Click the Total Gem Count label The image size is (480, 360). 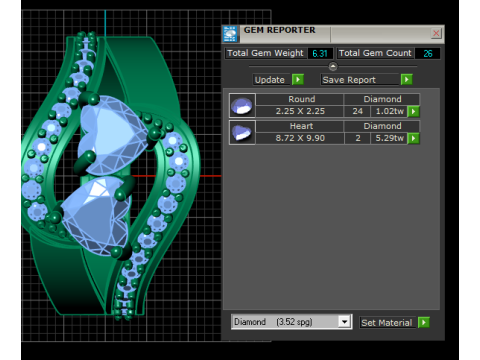click(375, 53)
